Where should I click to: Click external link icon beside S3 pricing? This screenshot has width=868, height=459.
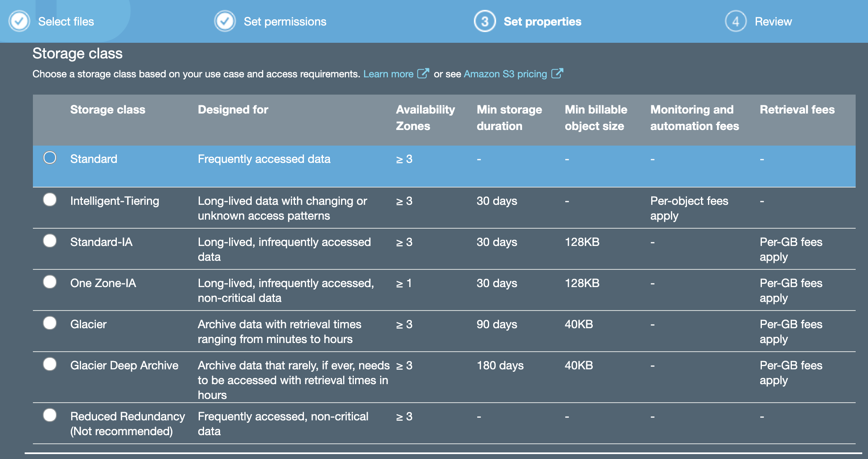click(x=557, y=74)
